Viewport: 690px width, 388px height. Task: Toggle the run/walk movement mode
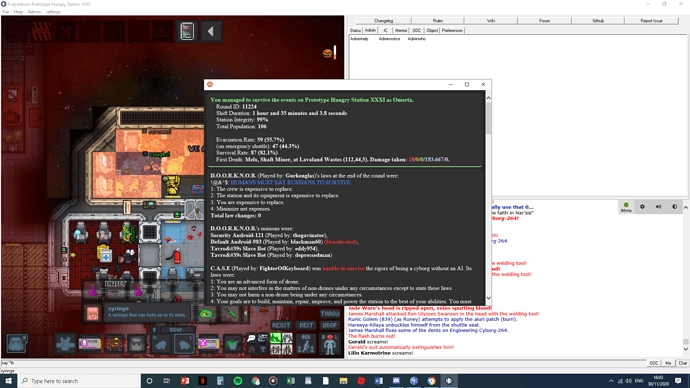pos(306,344)
